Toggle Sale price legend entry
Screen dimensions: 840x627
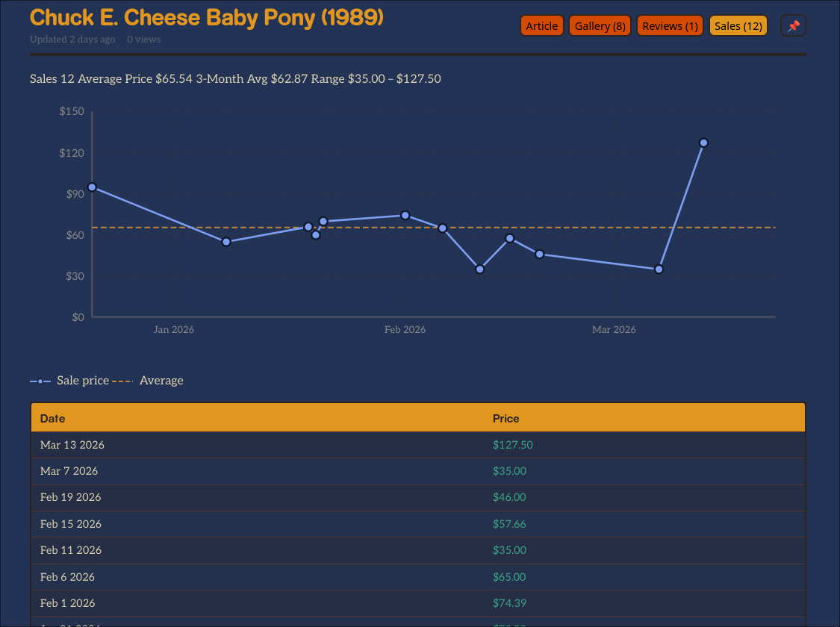pos(70,381)
